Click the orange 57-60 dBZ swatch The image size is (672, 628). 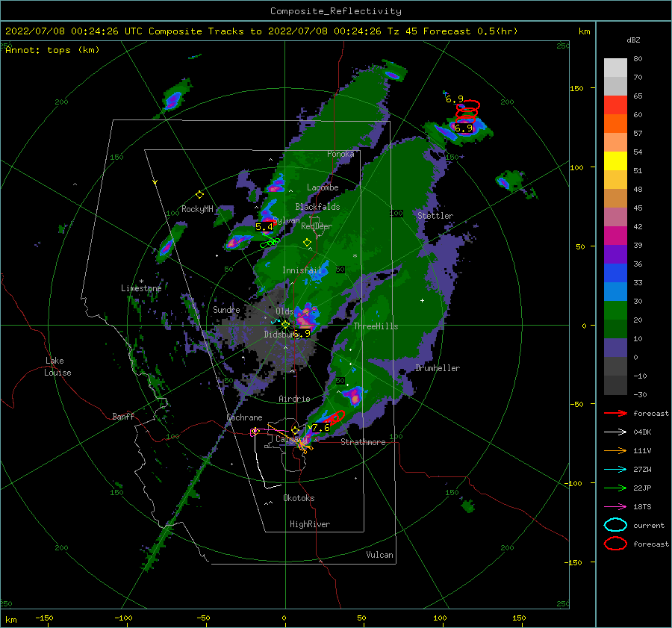coord(615,124)
